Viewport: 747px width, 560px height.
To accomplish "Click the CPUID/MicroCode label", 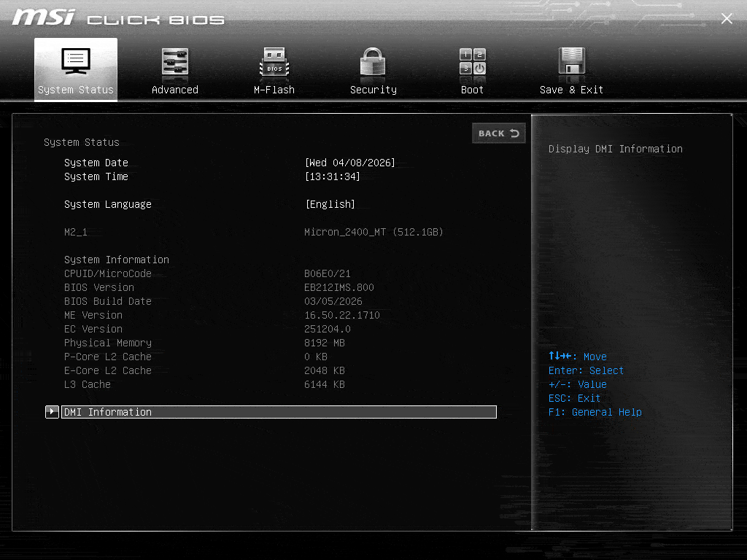I will pos(108,273).
